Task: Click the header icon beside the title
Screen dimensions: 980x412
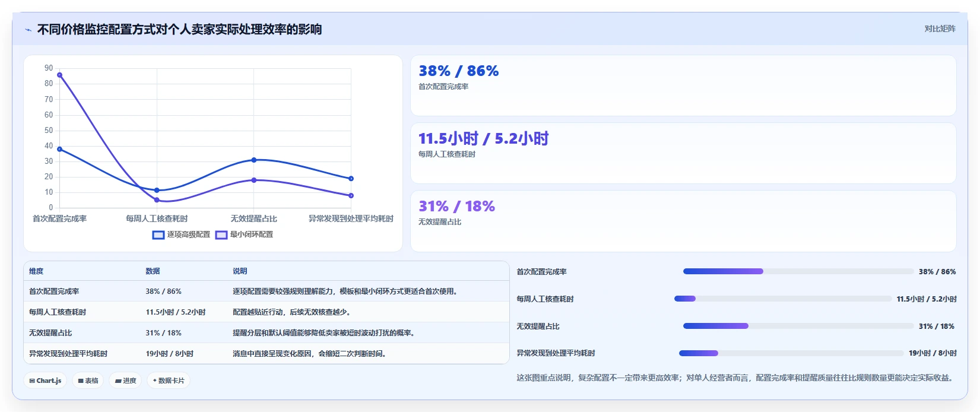Action: [x=28, y=30]
